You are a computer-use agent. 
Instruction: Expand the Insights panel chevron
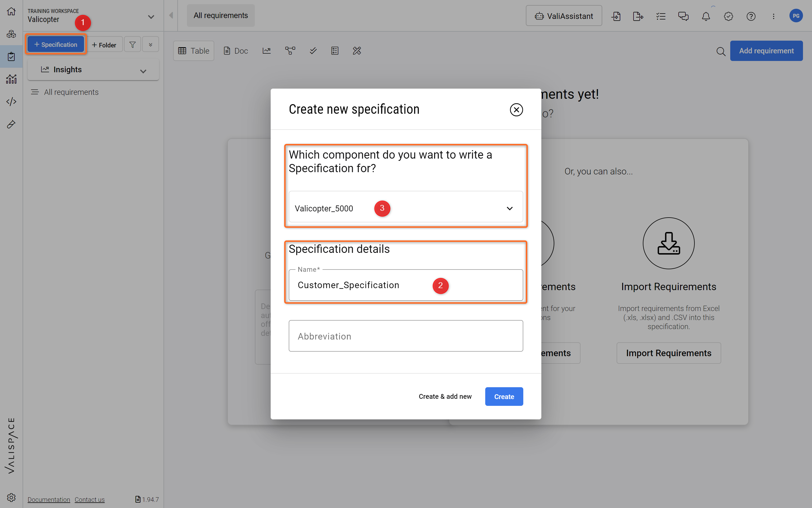143,71
